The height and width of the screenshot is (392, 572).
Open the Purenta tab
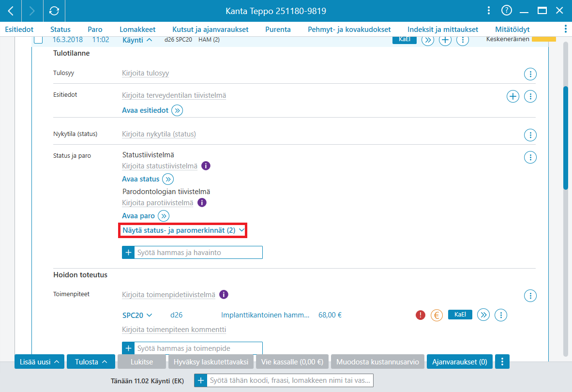pyautogui.click(x=278, y=29)
